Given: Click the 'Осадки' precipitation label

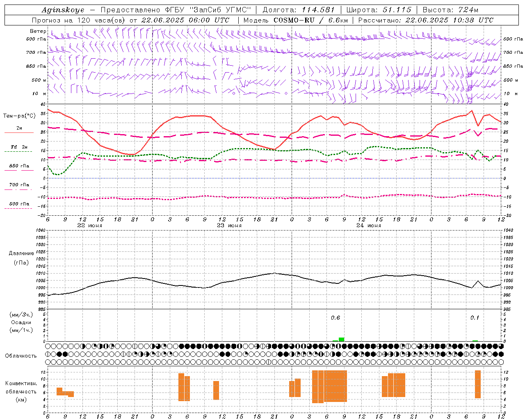Looking at the screenshot, I should (21, 322).
